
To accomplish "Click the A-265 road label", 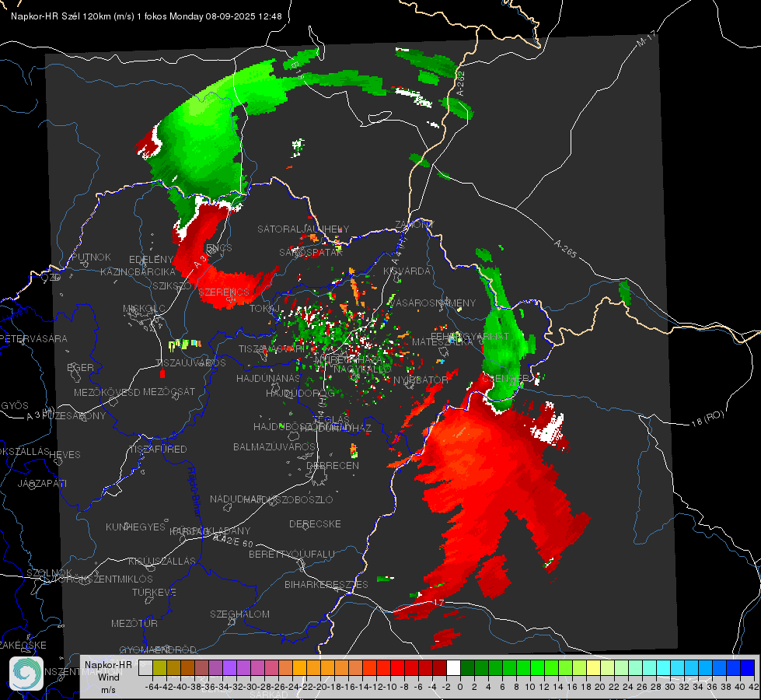I will [x=565, y=249].
